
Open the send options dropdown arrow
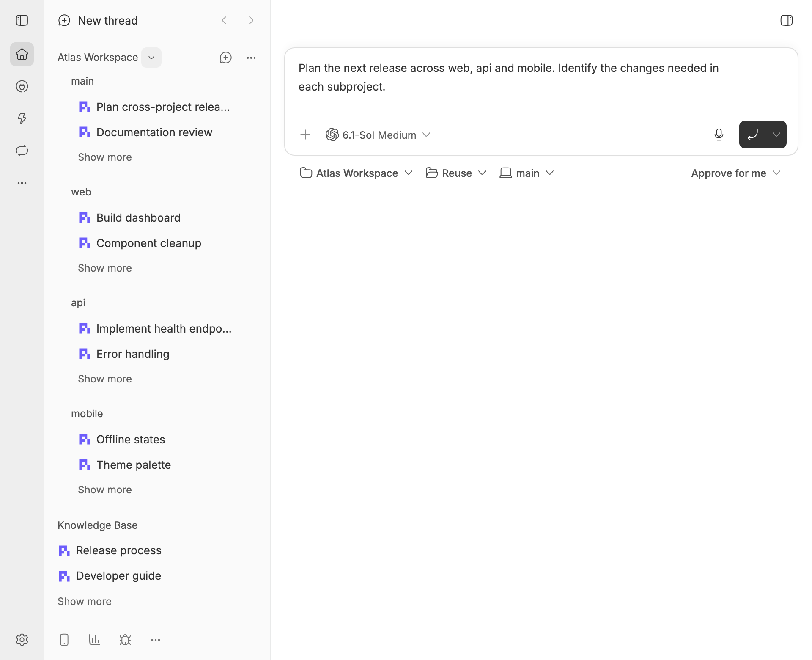776,135
